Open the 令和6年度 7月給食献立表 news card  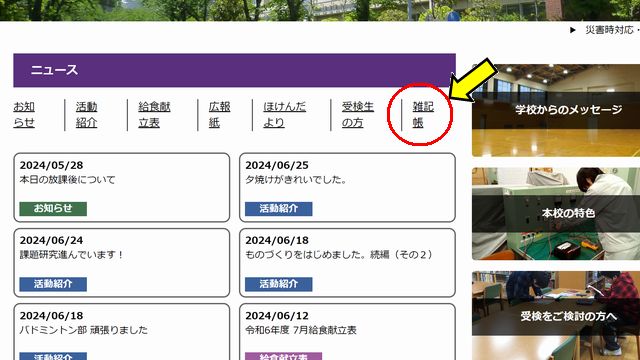tap(347, 332)
